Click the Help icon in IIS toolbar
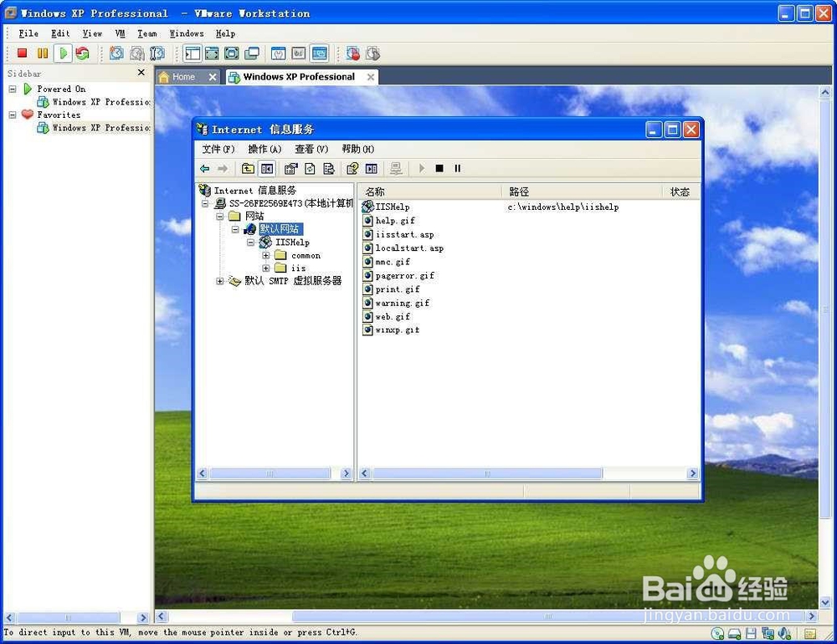 (x=352, y=169)
